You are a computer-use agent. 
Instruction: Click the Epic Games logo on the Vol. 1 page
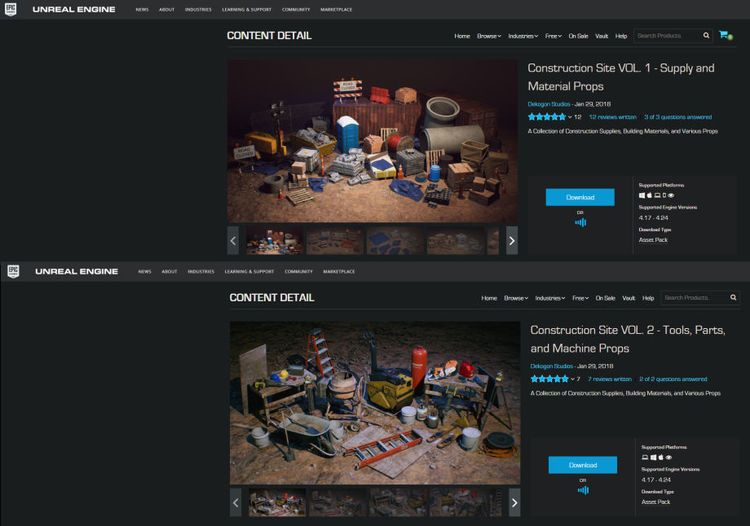point(11,9)
